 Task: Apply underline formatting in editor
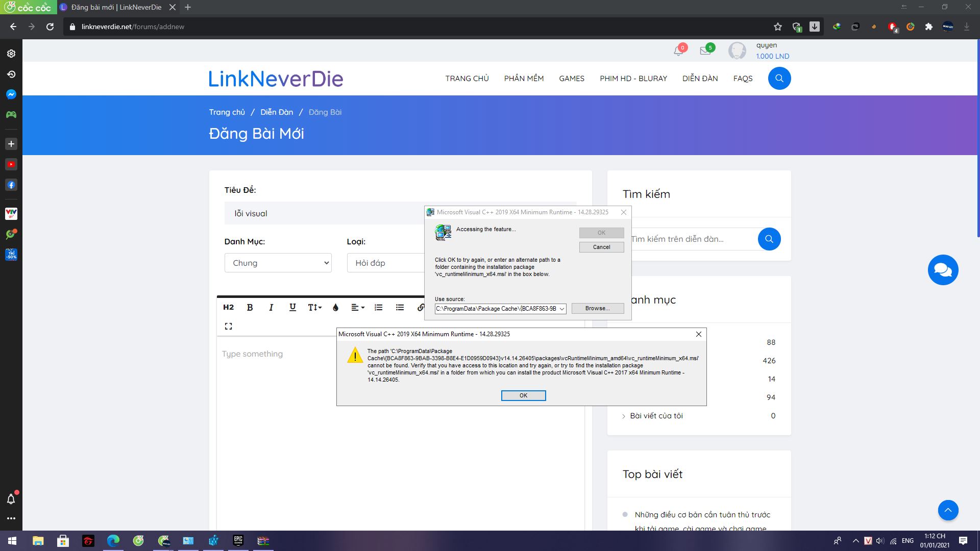[x=292, y=307]
